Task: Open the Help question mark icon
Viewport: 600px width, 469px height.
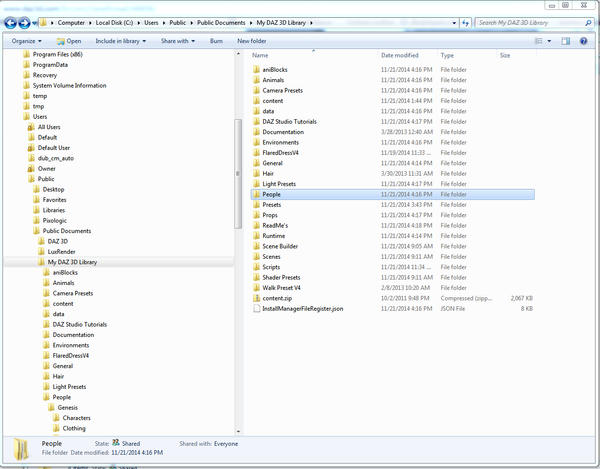Action: [584, 41]
